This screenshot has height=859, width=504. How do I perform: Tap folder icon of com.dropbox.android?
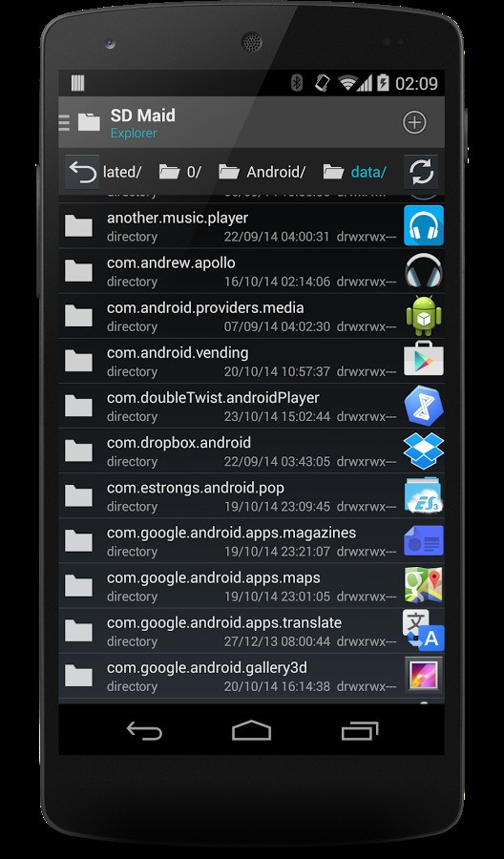tap(78, 450)
